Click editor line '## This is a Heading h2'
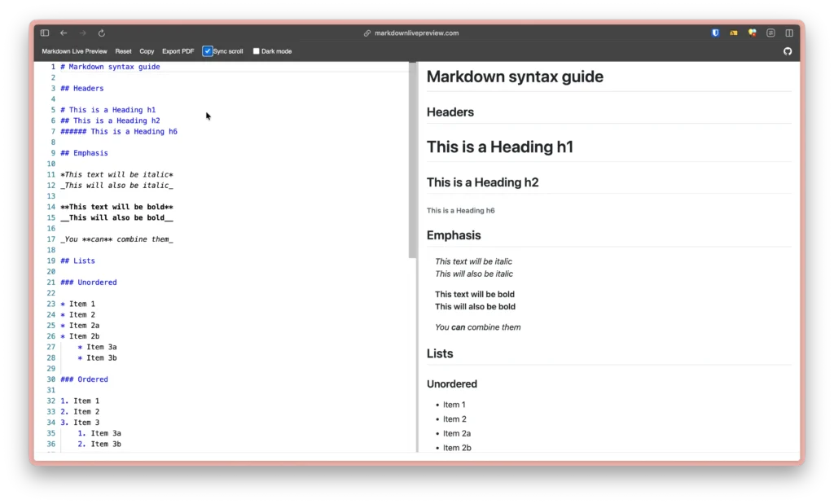Screen dimensions: 834x504 [x=110, y=121]
